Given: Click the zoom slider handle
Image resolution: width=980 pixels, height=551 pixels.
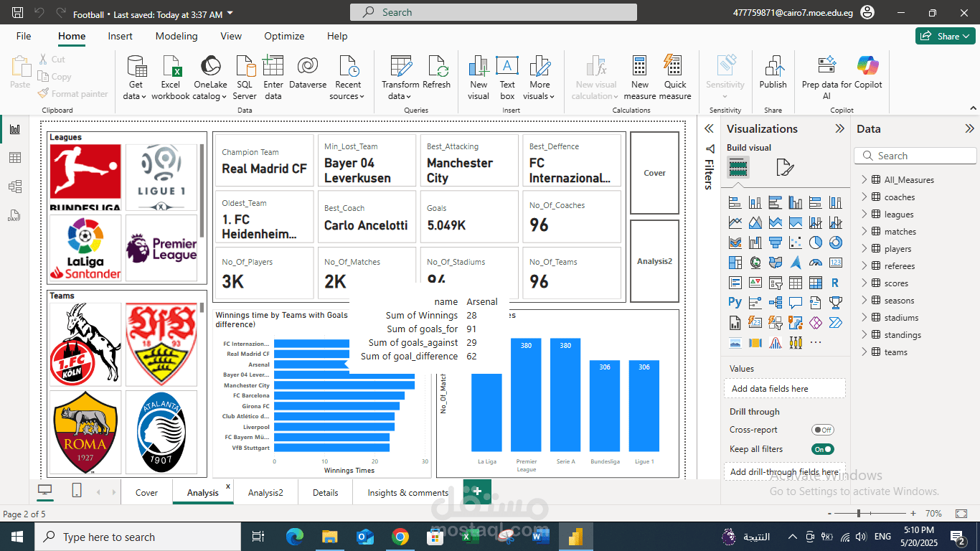Looking at the screenshot, I should (x=858, y=514).
